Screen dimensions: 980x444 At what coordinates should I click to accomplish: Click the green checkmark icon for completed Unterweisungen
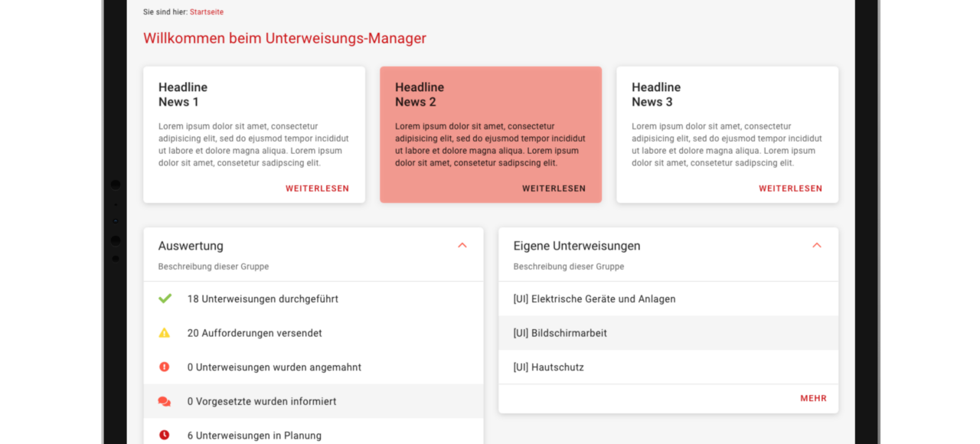pyautogui.click(x=165, y=299)
